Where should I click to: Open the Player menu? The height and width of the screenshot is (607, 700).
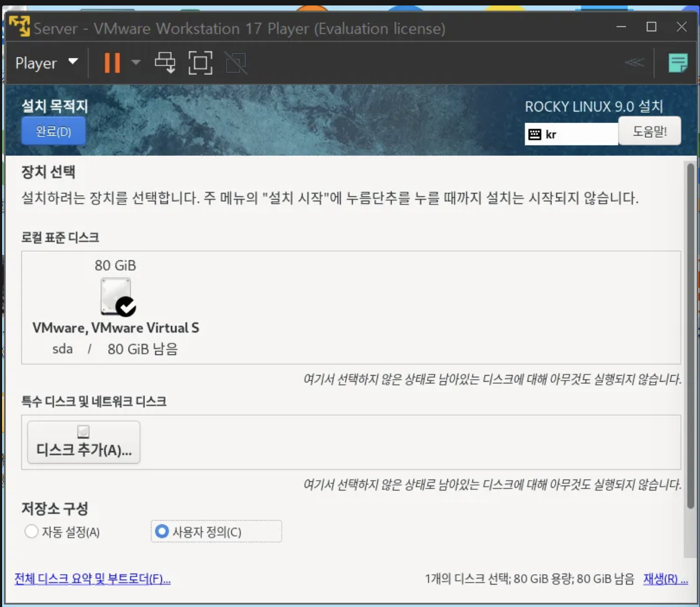pos(46,63)
